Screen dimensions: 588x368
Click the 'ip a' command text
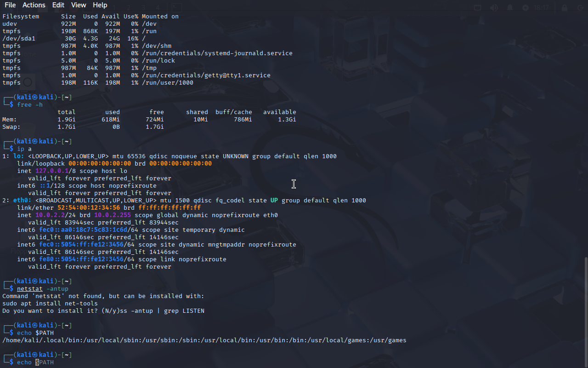24,149
